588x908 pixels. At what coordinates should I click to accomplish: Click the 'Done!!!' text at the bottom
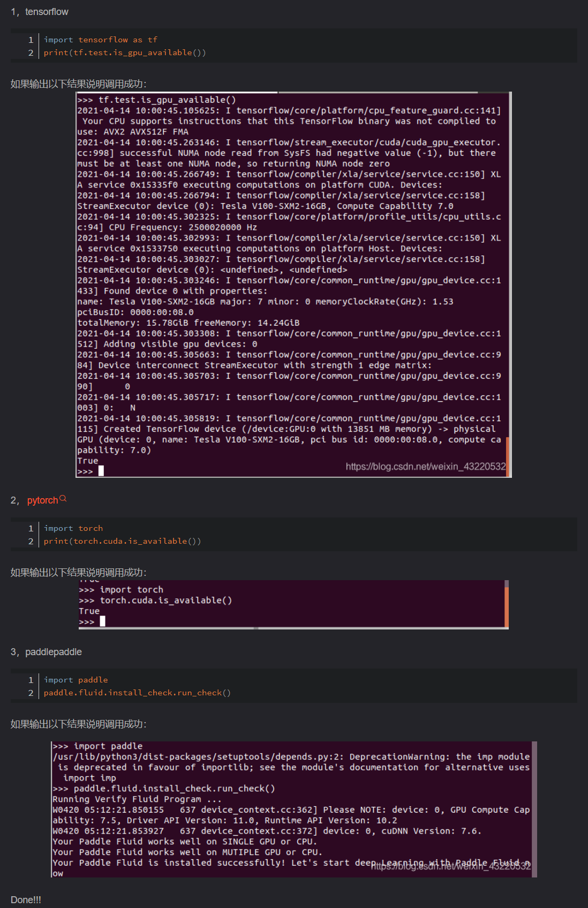[x=26, y=900]
